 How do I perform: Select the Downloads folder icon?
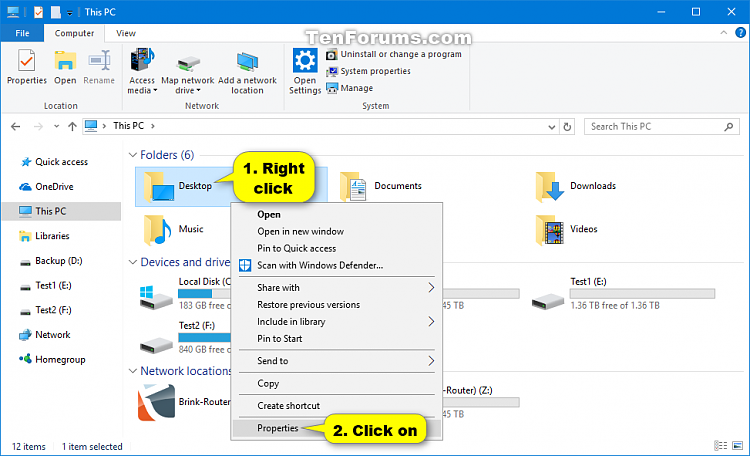coord(550,187)
